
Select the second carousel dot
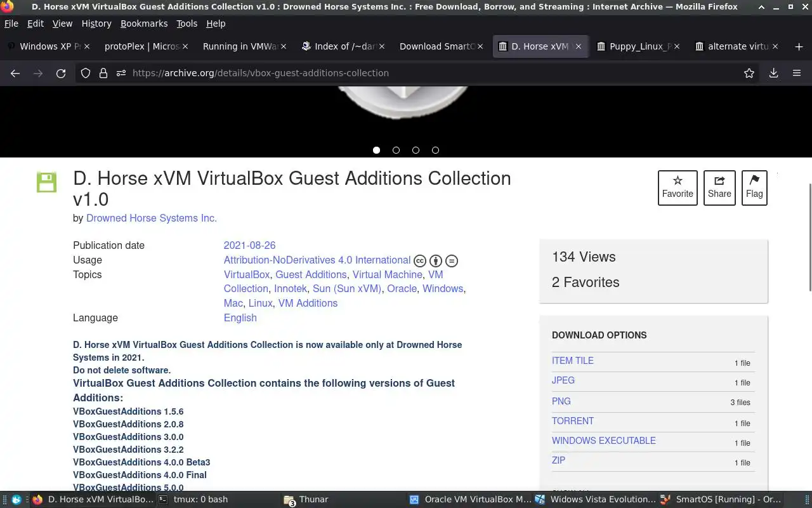coord(396,150)
